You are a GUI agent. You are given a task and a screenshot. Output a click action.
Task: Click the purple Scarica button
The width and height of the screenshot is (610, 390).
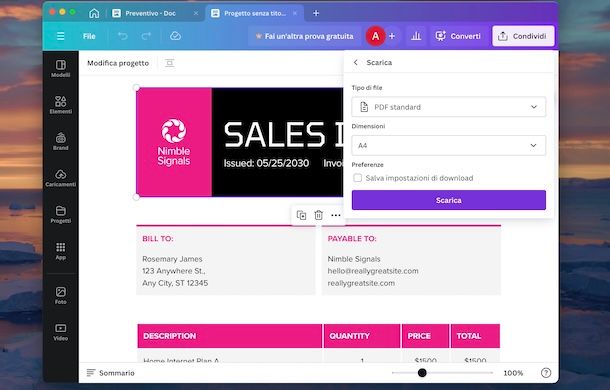click(449, 200)
